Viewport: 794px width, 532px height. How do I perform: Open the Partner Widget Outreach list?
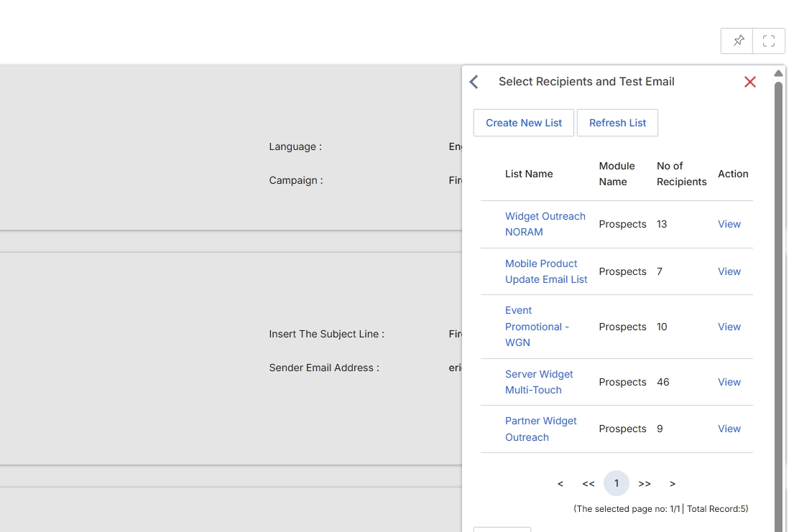click(540, 429)
